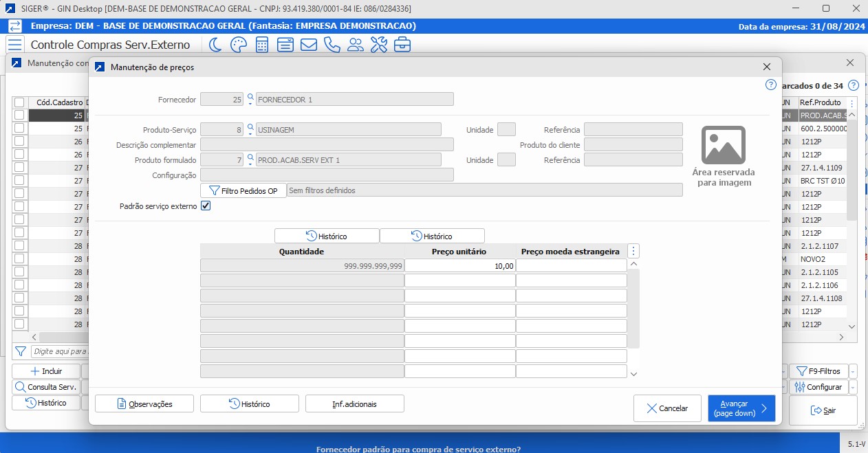Open the price grid column options menu
Screen dimensions: 868x453
pos(633,252)
